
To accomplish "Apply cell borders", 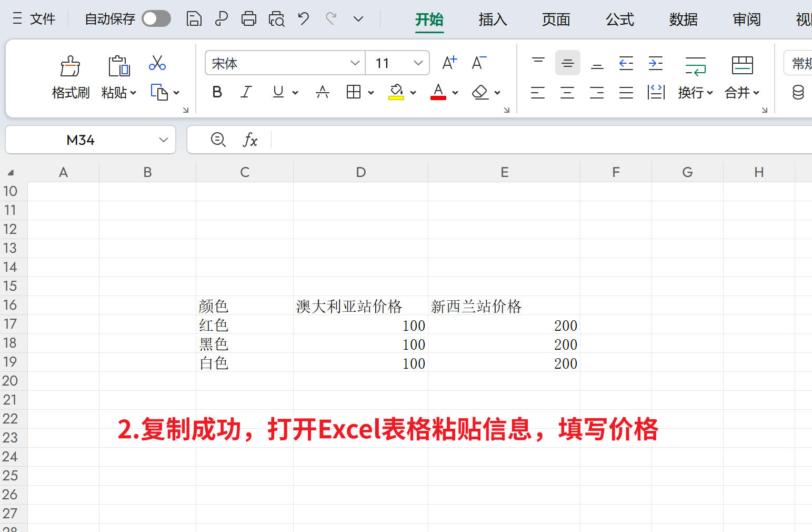I will coord(354,92).
